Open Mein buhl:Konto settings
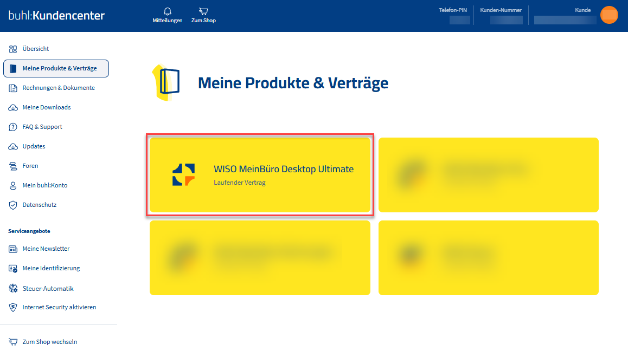This screenshot has width=628, height=364. pyautogui.click(x=45, y=185)
